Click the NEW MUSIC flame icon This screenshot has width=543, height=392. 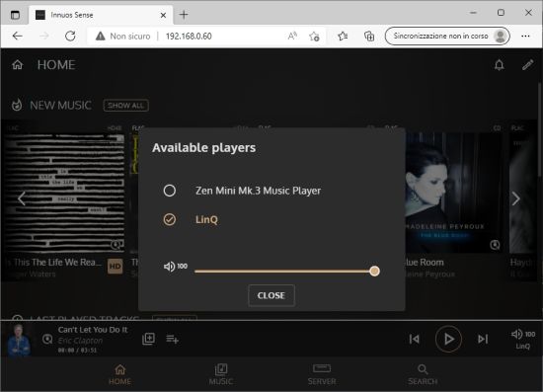pyautogui.click(x=17, y=106)
